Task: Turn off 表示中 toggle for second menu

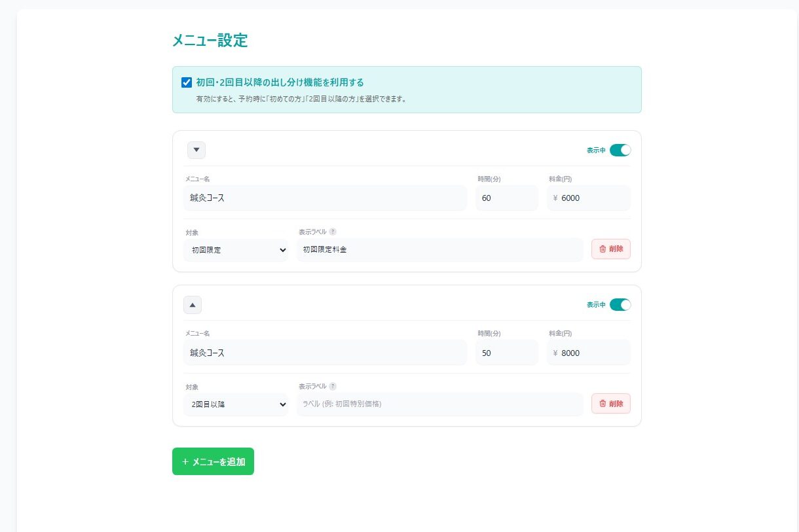Action: [x=620, y=304]
